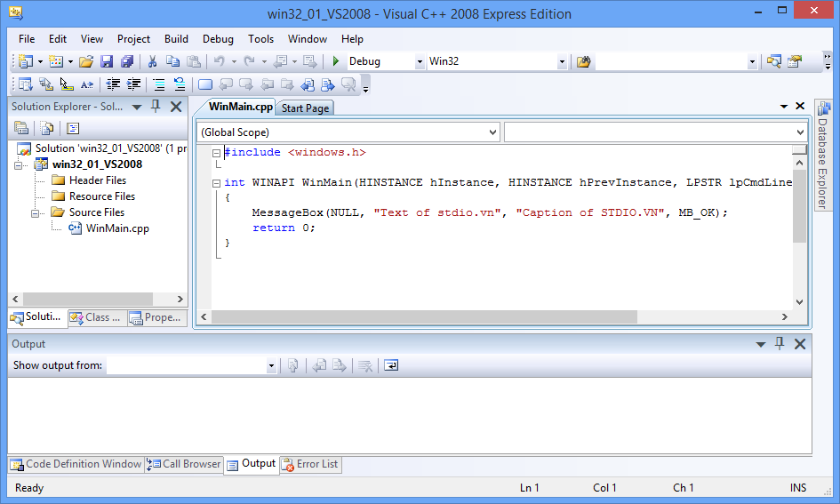
Task: Click the code editor vertical scrollbar thumb
Action: [799, 206]
